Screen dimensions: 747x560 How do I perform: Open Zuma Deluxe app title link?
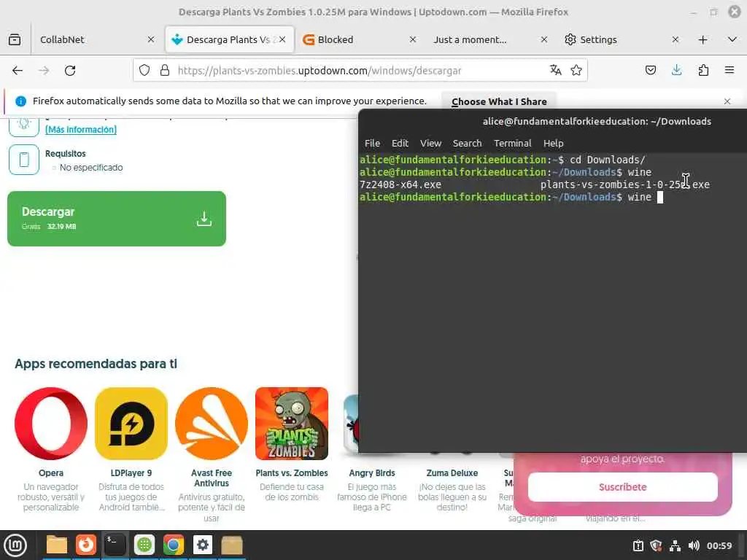452,472
